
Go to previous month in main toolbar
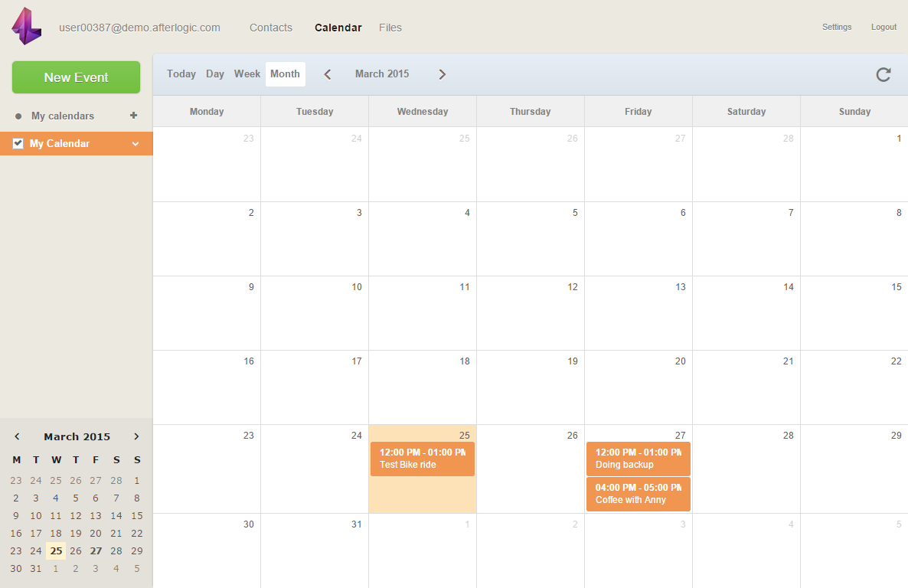point(328,74)
